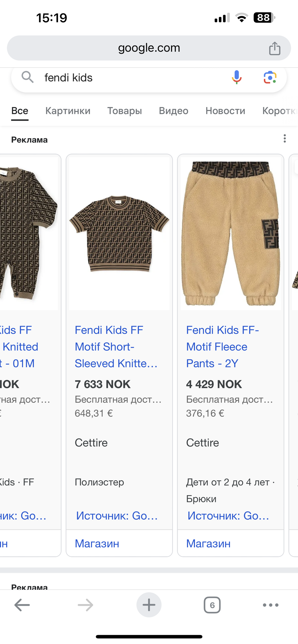Open the browser more options menu
The image size is (298, 644).
[270, 605]
